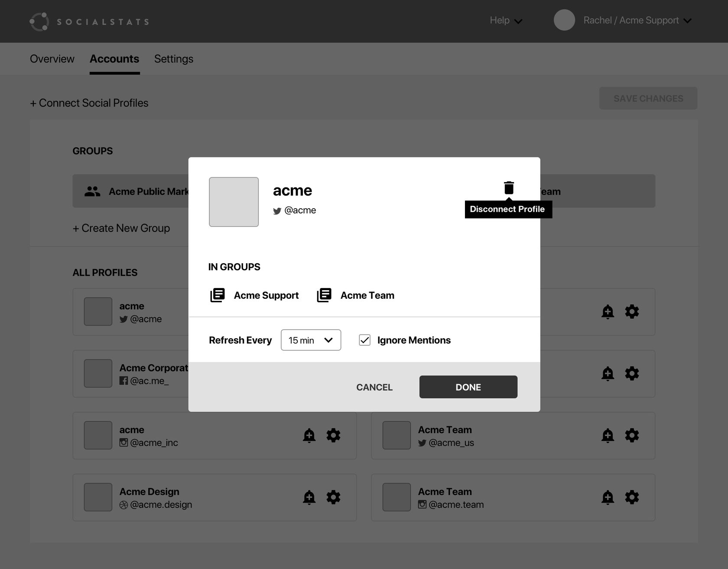
Task: Open settings gear for @acme_inc profile
Action: (x=333, y=435)
